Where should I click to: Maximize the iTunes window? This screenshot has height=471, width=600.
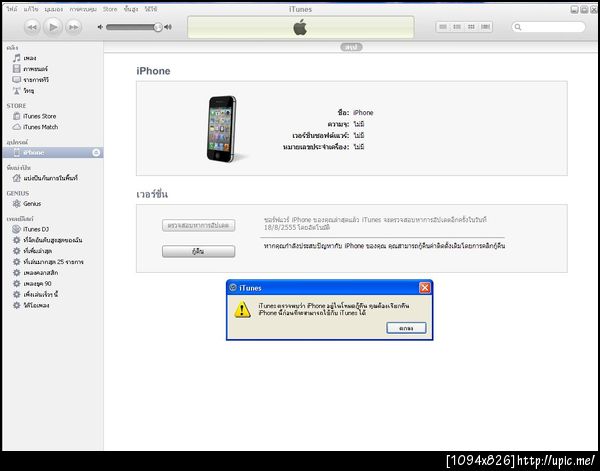point(584,10)
